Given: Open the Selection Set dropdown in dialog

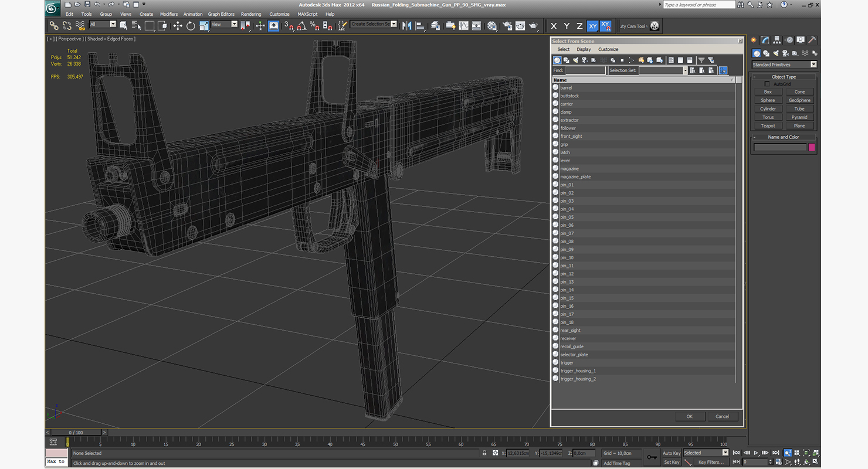Looking at the screenshot, I should (663, 70).
